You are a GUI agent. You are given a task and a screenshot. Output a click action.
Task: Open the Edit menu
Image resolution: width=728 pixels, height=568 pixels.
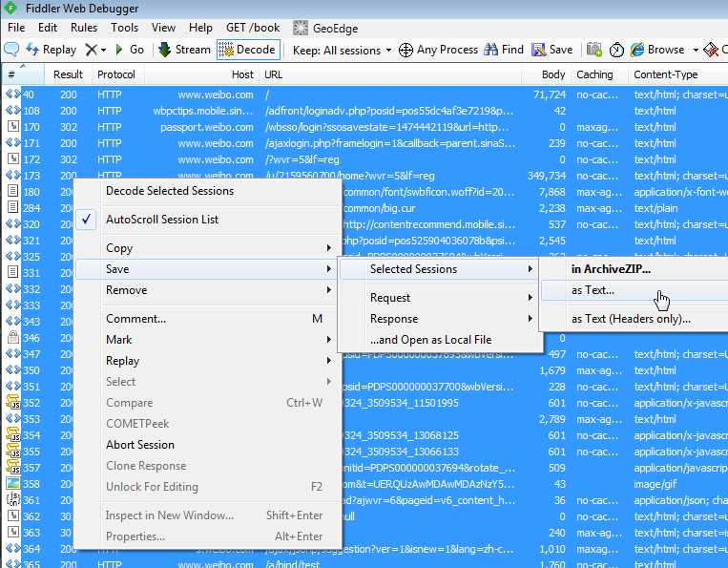[48, 28]
